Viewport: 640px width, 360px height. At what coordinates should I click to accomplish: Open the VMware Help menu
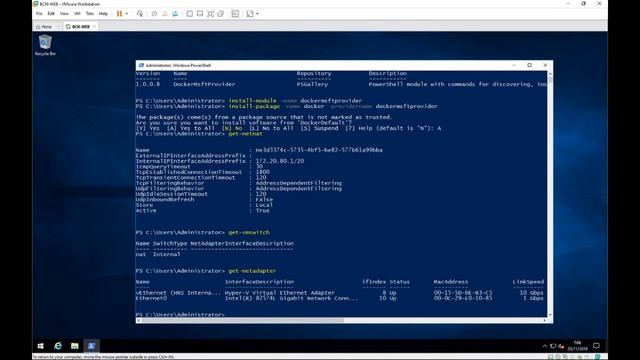[x=103, y=13]
